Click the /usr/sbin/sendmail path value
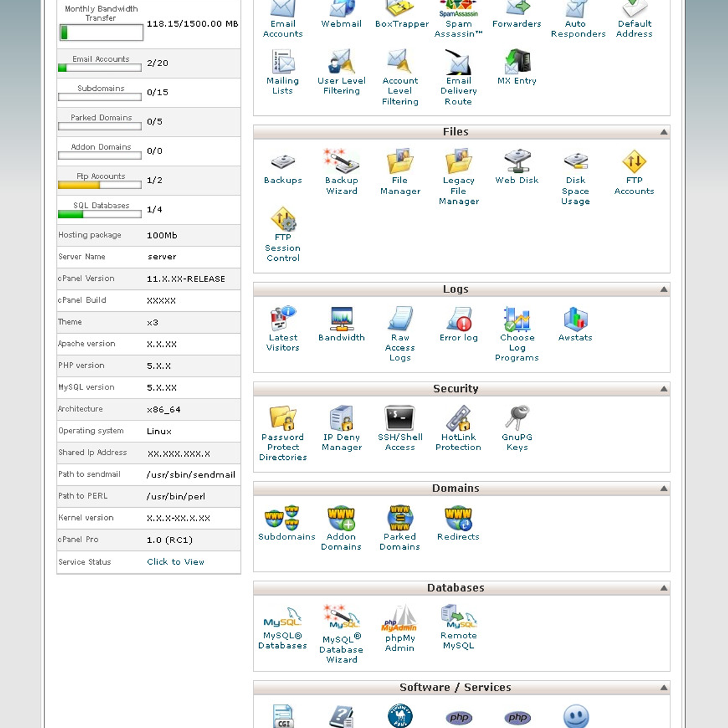 coord(190,475)
